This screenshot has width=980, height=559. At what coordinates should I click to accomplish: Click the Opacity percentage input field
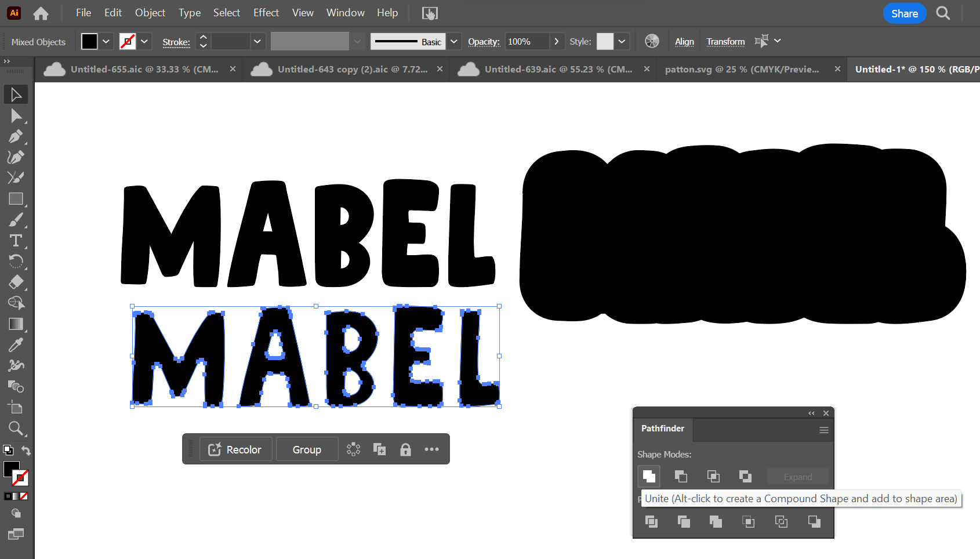[x=526, y=42]
